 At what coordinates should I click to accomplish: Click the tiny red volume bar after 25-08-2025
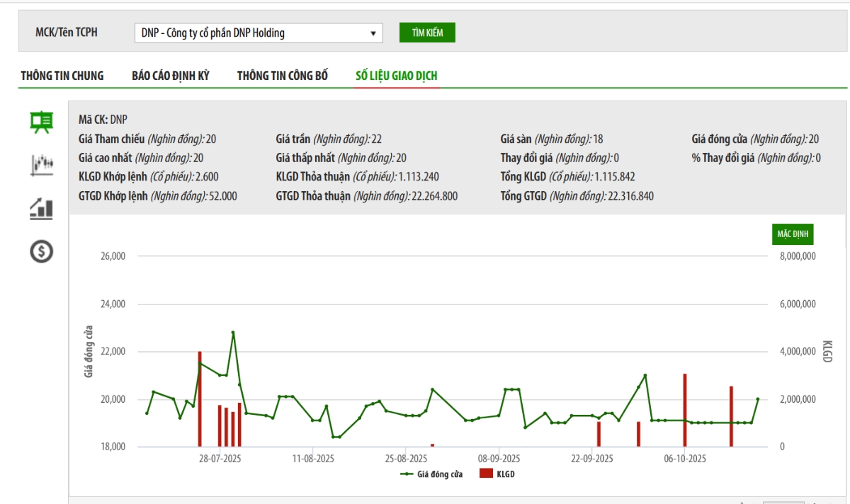click(432, 445)
